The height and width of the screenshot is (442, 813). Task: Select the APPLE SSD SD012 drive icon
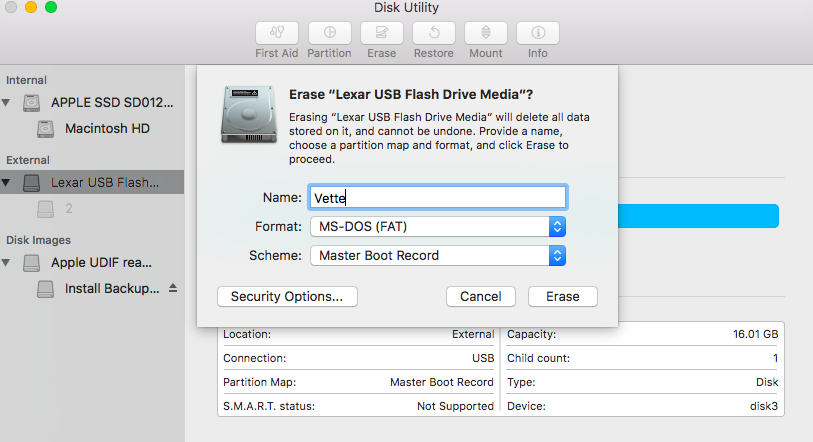(x=32, y=103)
